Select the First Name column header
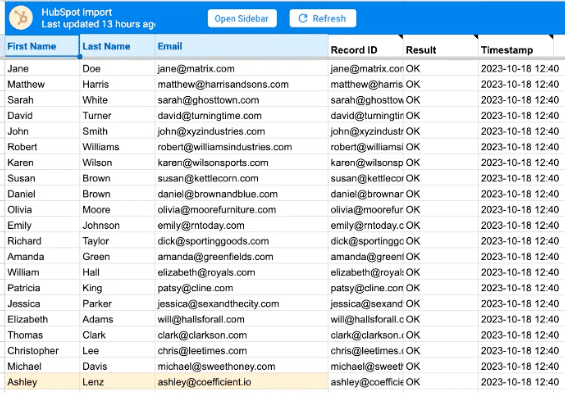The image size is (565, 393). tap(42, 46)
